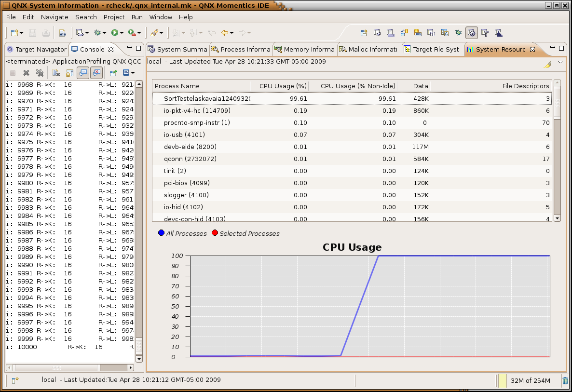Screen dimensions: 572x392
Task: Open the Debug toolbar dropdown arrow
Action: [105, 33]
